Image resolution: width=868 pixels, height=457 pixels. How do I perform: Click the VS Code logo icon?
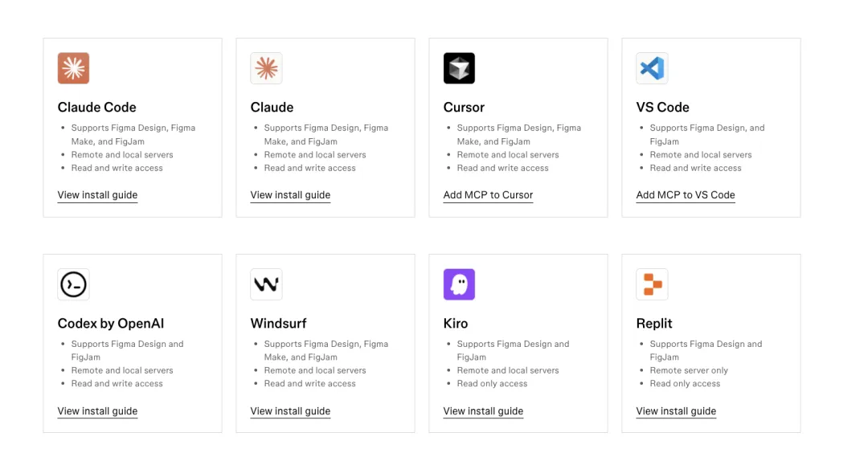coord(652,68)
